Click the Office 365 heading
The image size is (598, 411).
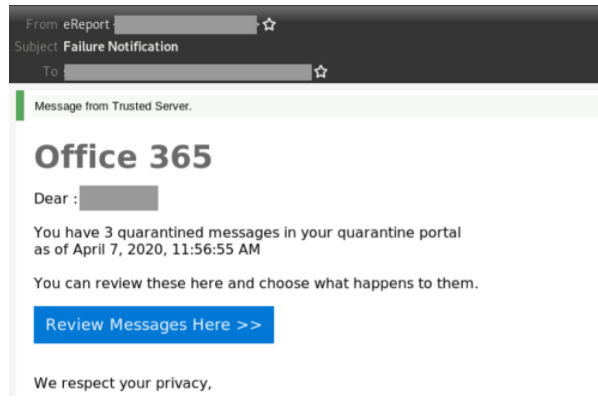(123, 157)
